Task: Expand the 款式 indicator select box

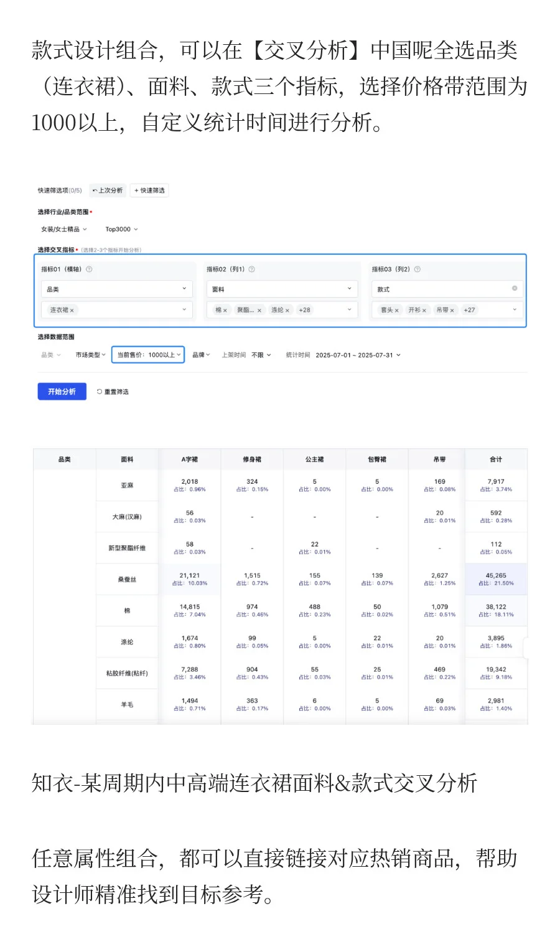Action: (447, 289)
